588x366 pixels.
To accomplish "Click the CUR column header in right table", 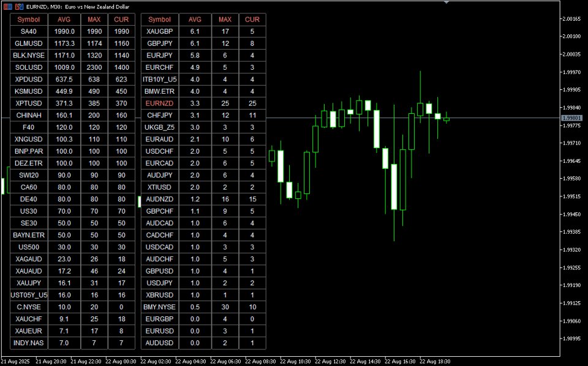I will 252,20.
